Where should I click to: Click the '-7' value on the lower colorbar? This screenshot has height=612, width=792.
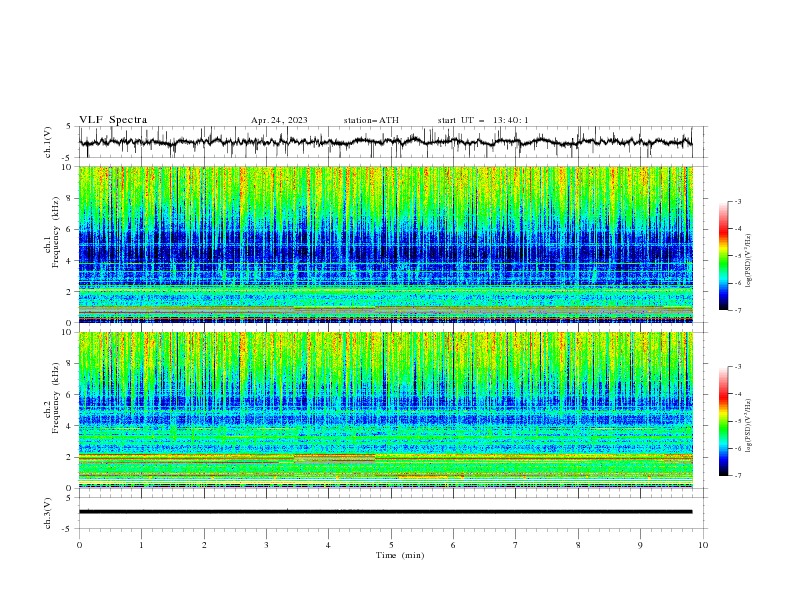[x=737, y=475]
